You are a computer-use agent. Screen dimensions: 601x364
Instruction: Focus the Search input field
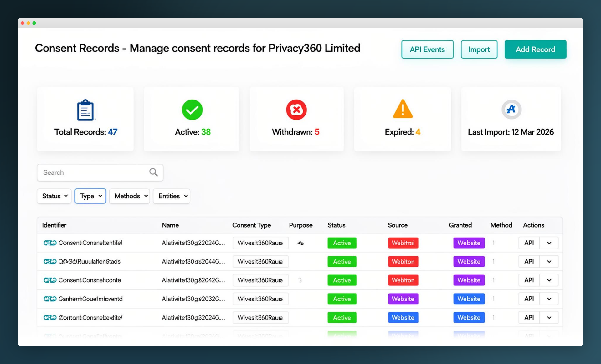(x=100, y=172)
